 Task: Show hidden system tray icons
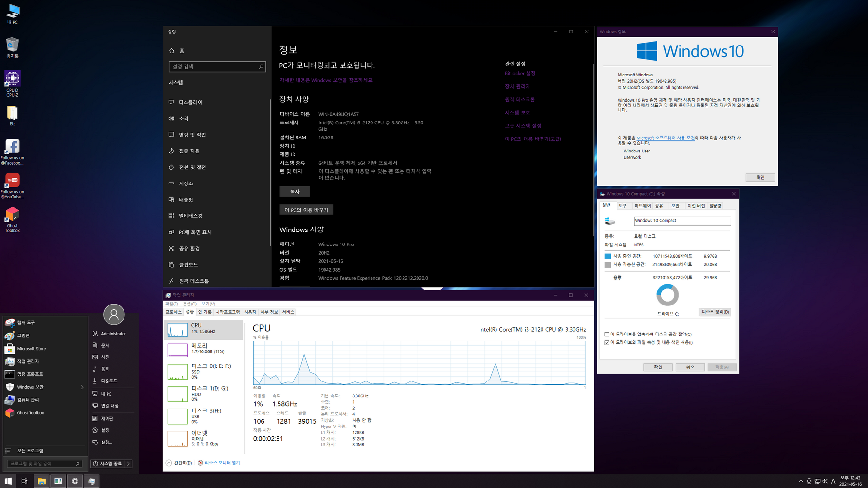pyautogui.click(x=801, y=481)
